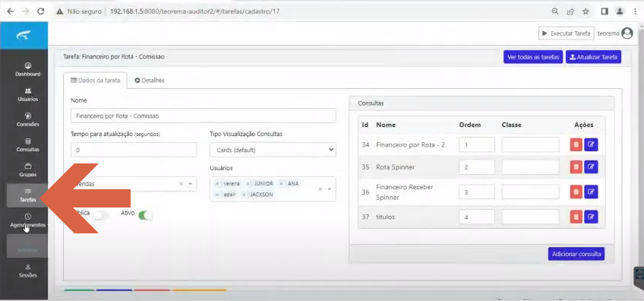Click the teorema user avatar icon
Screen dimensions: 644x301
click(x=627, y=33)
